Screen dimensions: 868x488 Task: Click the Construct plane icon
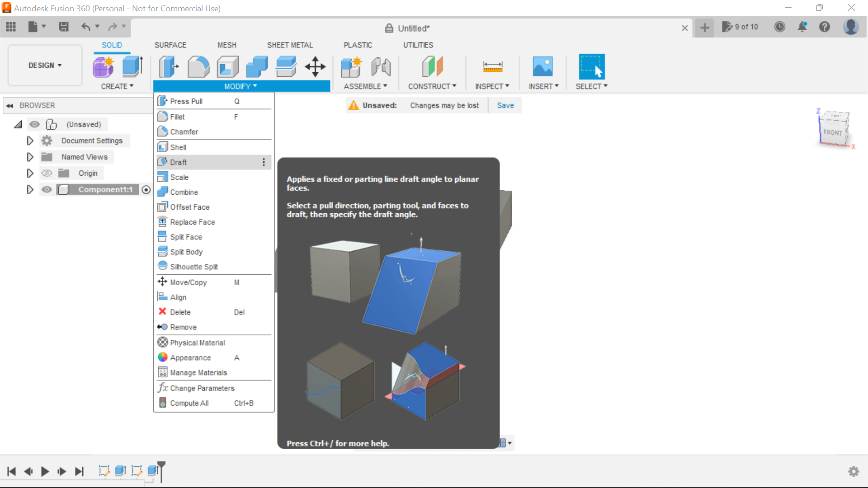tap(432, 67)
